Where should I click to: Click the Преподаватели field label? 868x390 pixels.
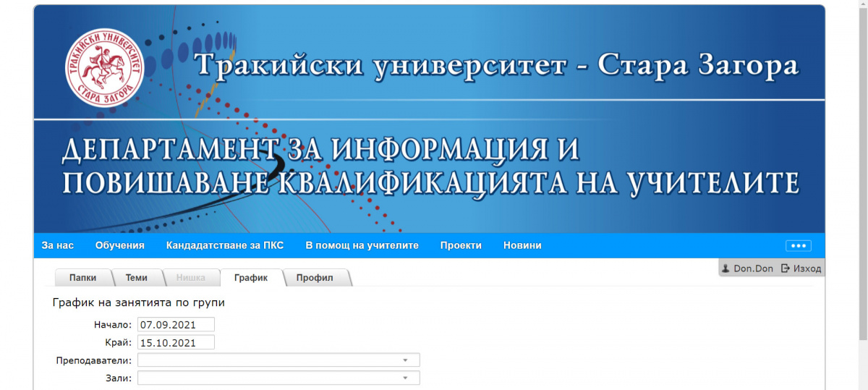click(x=94, y=360)
